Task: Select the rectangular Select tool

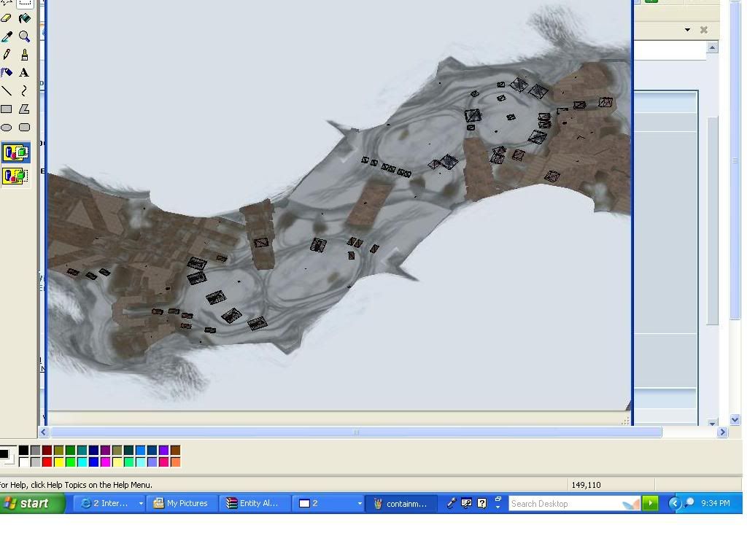Action: click(24, 3)
